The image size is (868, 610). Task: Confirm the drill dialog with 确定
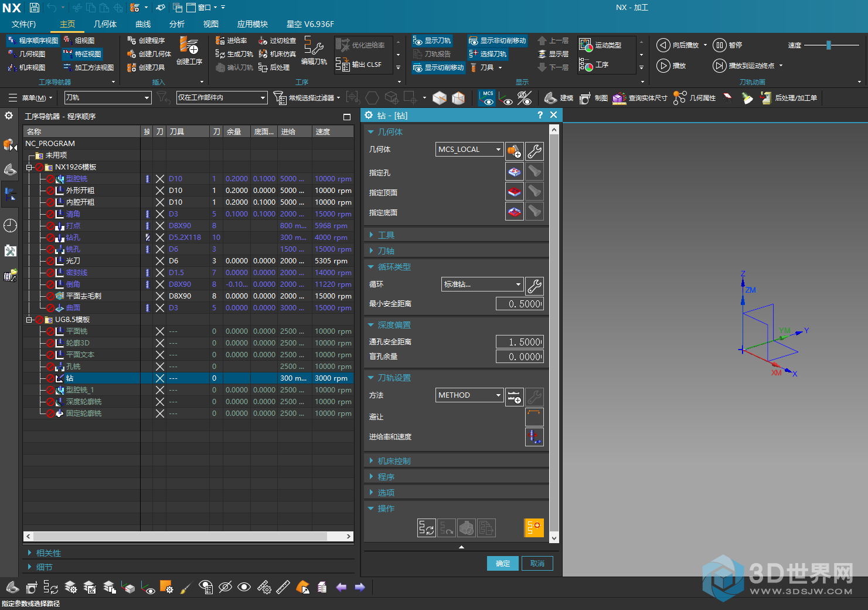(x=503, y=563)
